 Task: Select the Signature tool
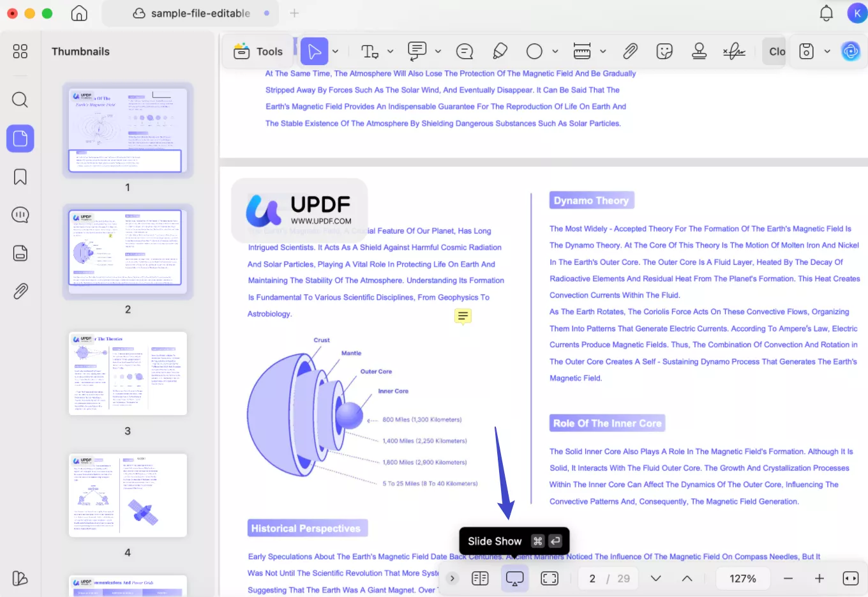(x=734, y=51)
